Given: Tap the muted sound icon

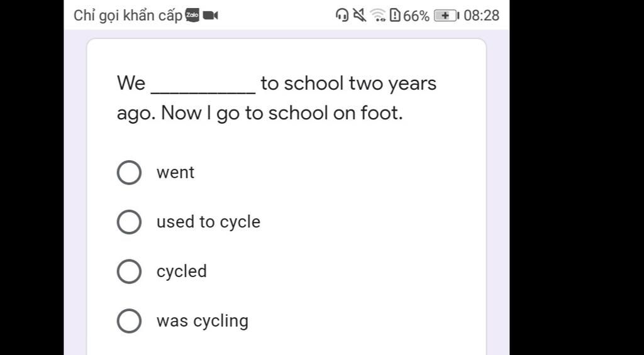Looking at the screenshot, I should 360,15.
